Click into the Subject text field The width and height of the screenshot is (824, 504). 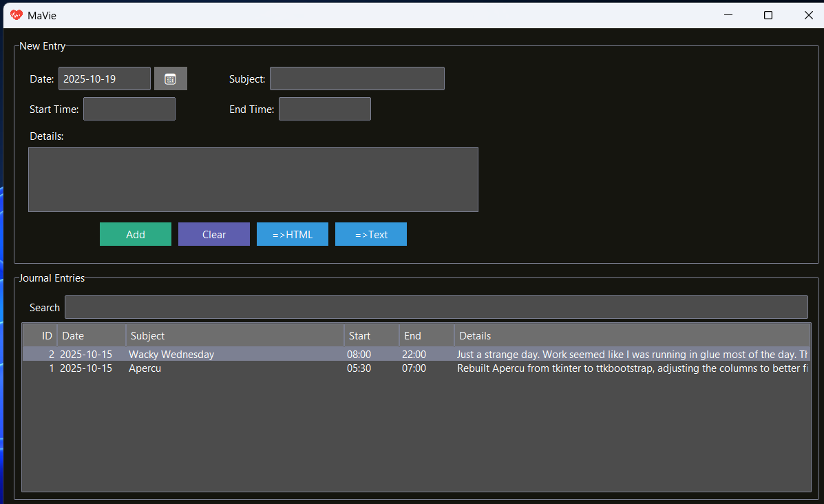point(357,78)
